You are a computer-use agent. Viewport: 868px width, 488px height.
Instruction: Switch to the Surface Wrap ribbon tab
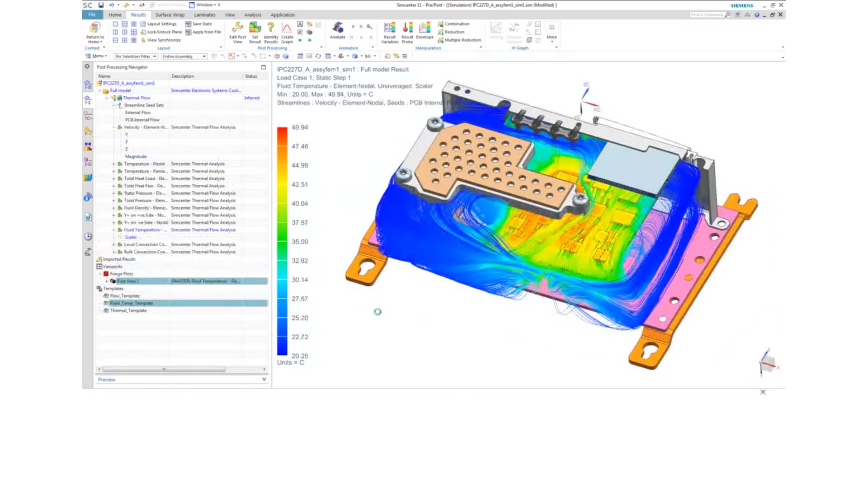coord(169,14)
